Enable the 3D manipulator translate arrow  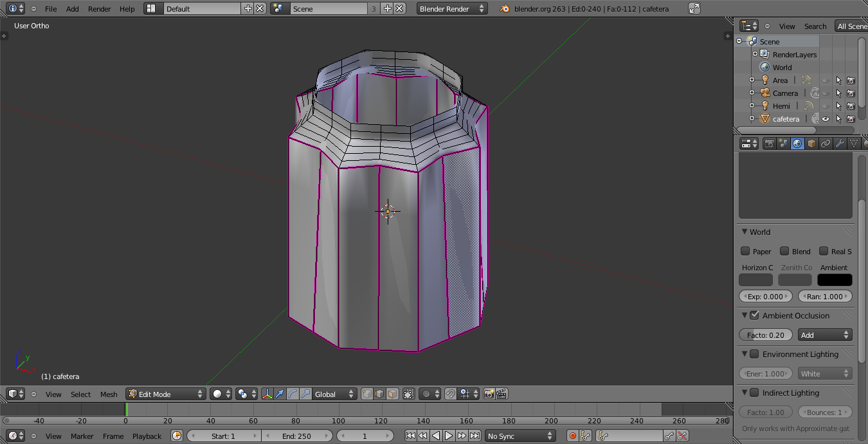point(280,394)
